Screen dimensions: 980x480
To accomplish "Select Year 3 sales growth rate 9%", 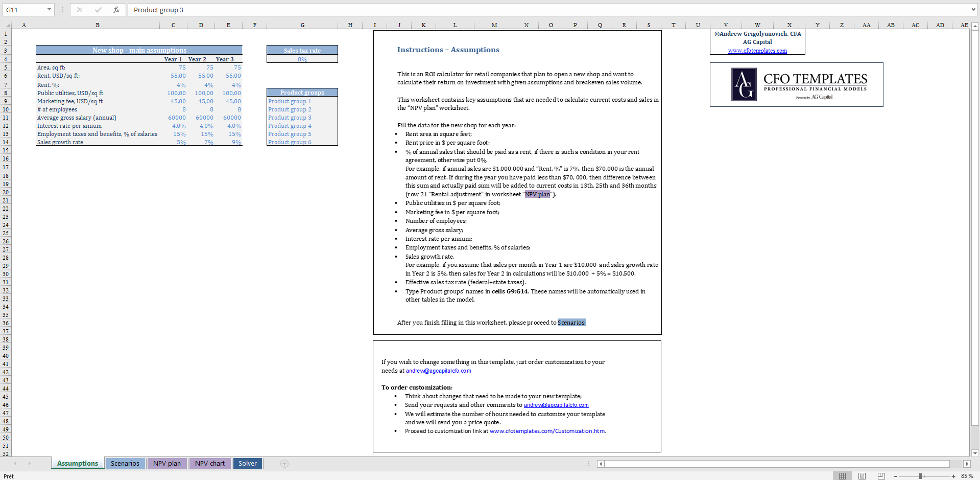I will [228, 142].
